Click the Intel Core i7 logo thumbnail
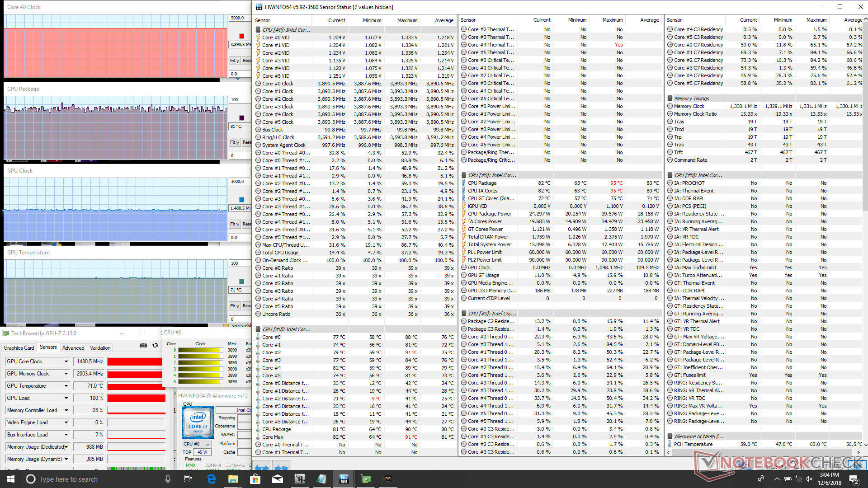Screen dimensions: 868x488 coord(198,422)
